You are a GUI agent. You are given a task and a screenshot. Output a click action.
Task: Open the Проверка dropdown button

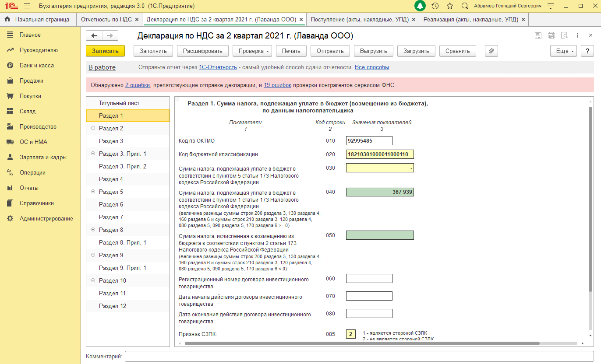[252, 51]
